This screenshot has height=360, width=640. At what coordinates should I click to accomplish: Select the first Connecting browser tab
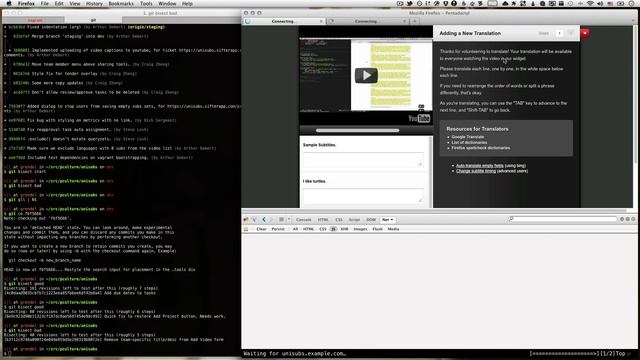[284, 21]
